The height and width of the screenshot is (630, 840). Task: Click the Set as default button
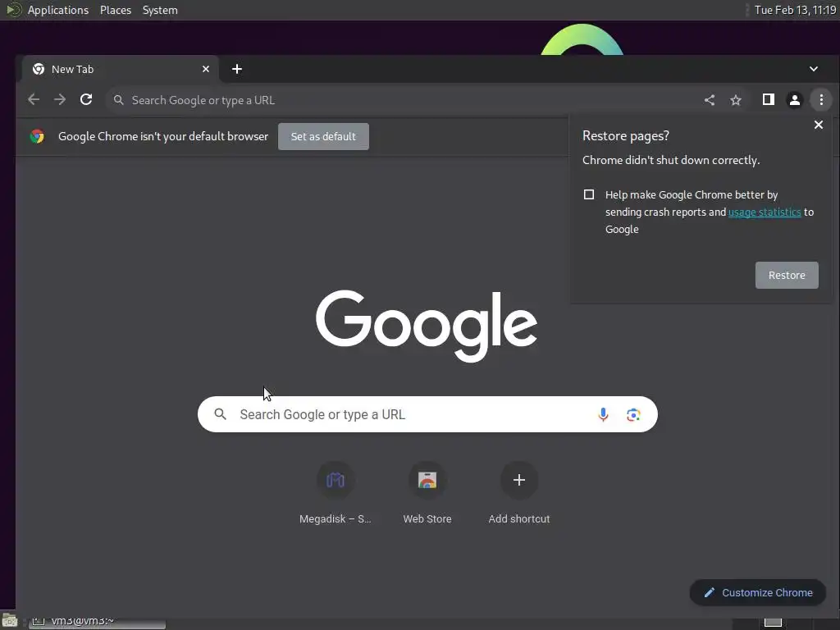(323, 137)
